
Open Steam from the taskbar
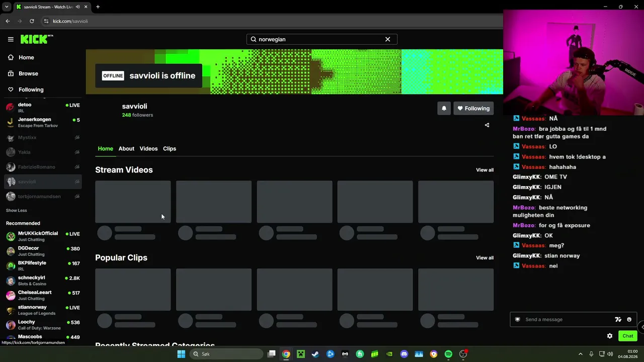(x=315, y=354)
